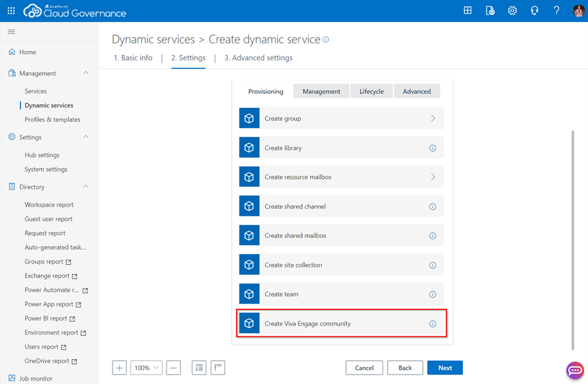
Task: Show info for Create Viva Engage community
Action: click(433, 324)
